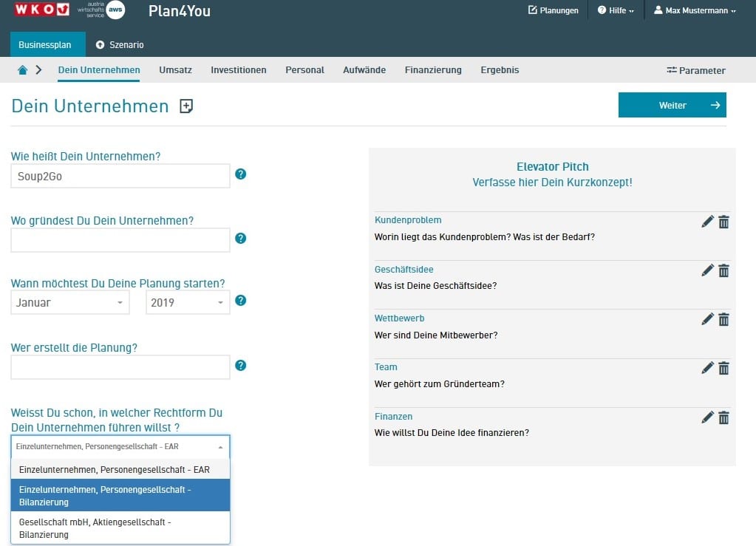Go to the Finanzierung tab

[x=433, y=70]
